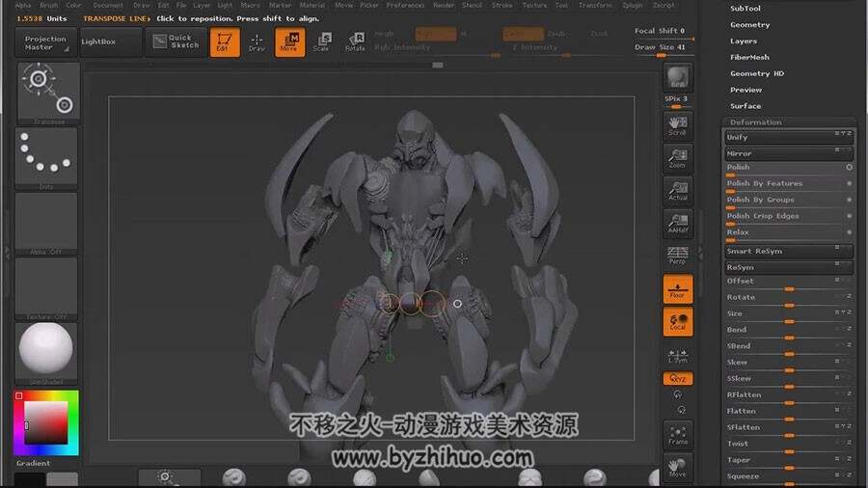868x488 pixels.
Task: Adjust the Polish deformation slider
Action: tap(788, 170)
